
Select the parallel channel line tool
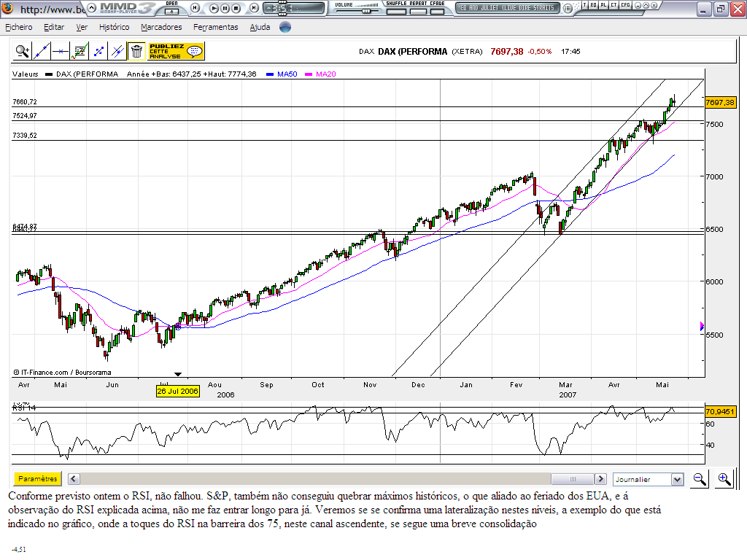pyautogui.click(x=117, y=51)
